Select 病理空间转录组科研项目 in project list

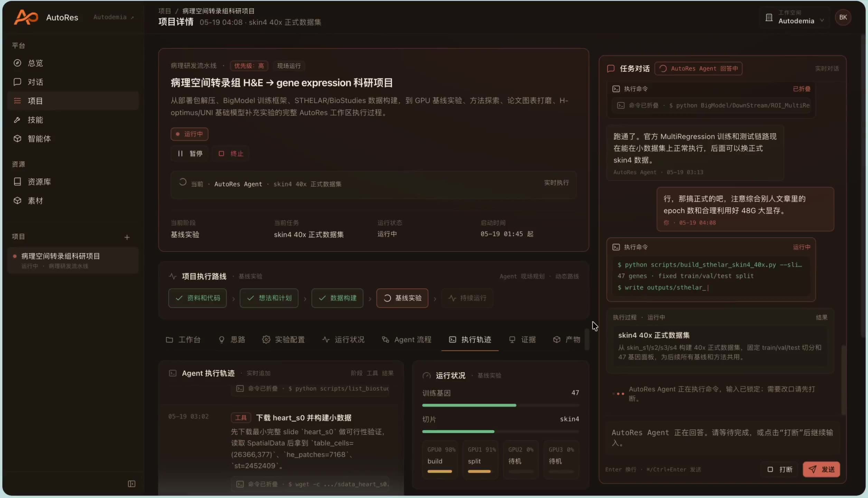pos(73,260)
